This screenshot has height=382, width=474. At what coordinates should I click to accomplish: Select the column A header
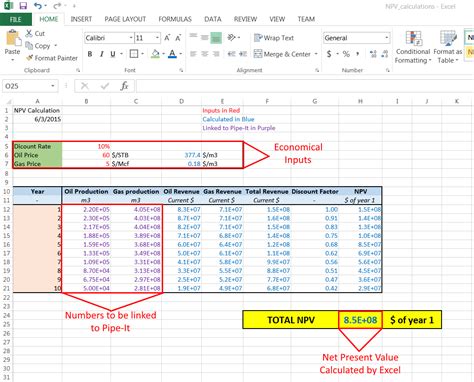tap(37, 101)
